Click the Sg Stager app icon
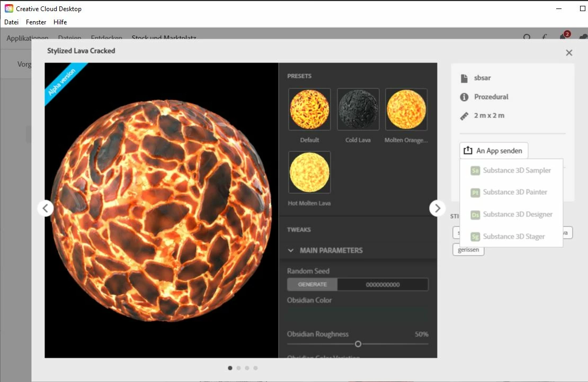 coord(475,237)
